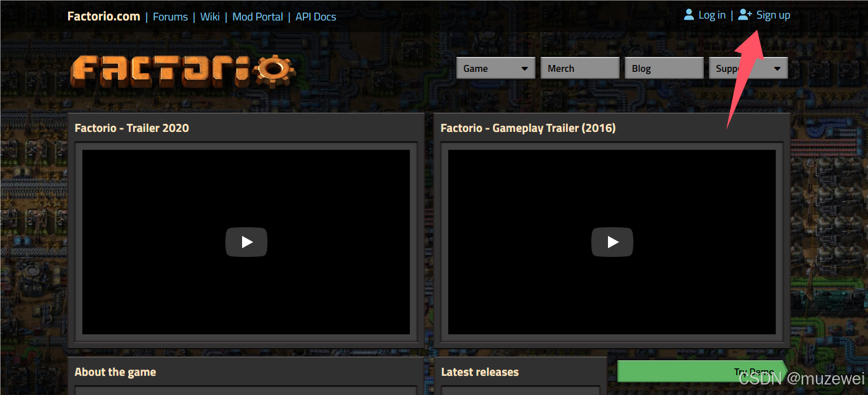Open the Game dropdown menu
This screenshot has height=395, width=868.
pos(495,68)
